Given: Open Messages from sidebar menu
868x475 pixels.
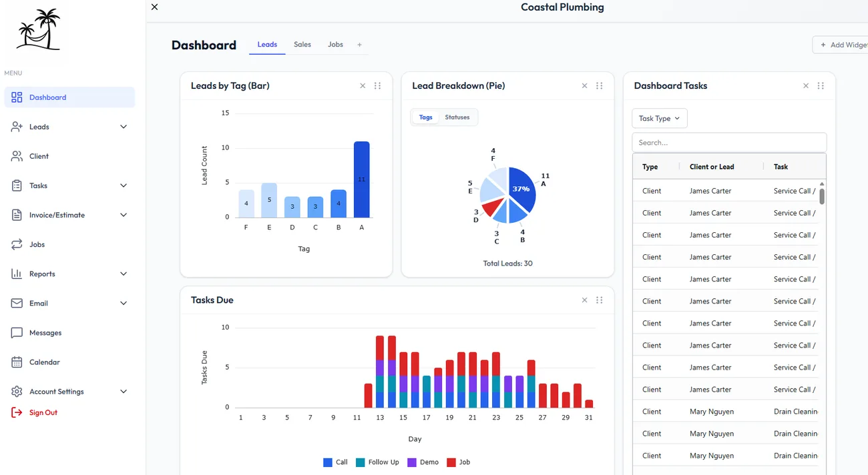Looking at the screenshot, I should 69,332.
